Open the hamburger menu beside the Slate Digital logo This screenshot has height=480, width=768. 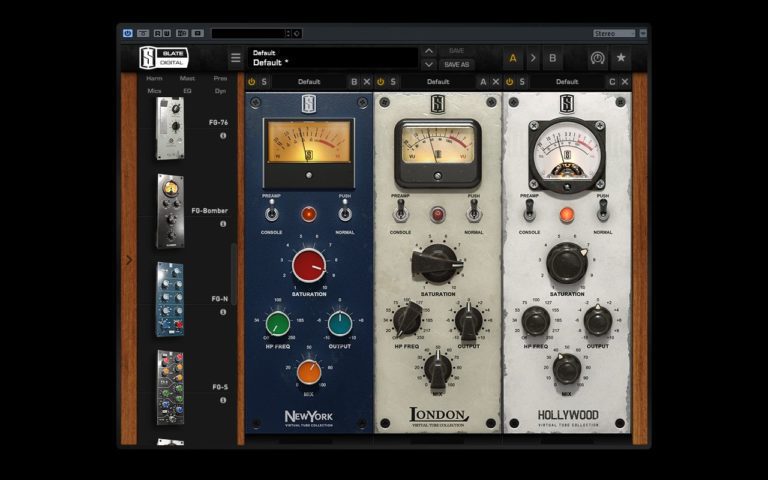pos(235,58)
